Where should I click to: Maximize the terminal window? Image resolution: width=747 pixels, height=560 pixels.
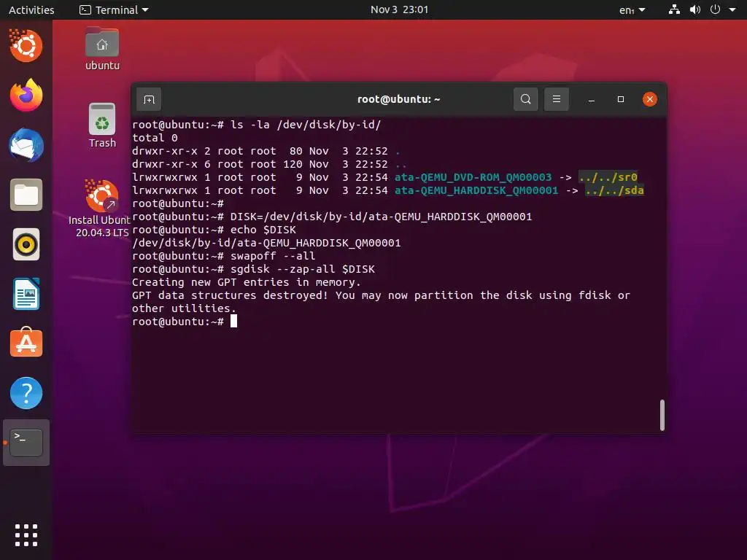pyautogui.click(x=620, y=99)
